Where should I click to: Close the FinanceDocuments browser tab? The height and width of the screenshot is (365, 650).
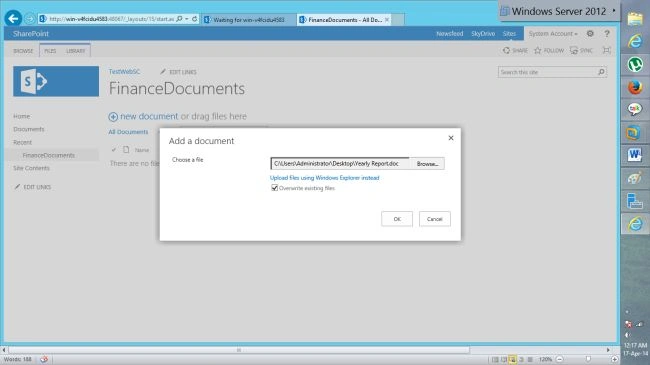click(x=387, y=19)
